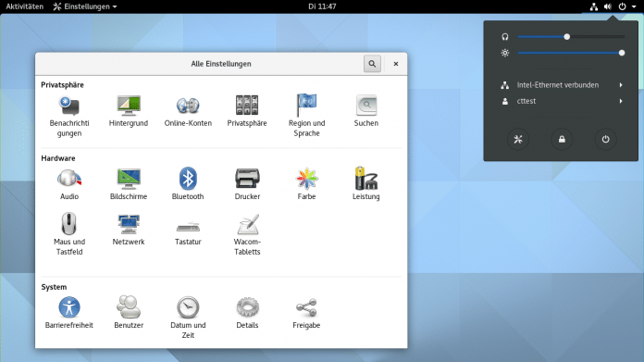This screenshot has height=362, width=644.
Task: Open the Privatsphäre panel icon
Action: (247, 111)
